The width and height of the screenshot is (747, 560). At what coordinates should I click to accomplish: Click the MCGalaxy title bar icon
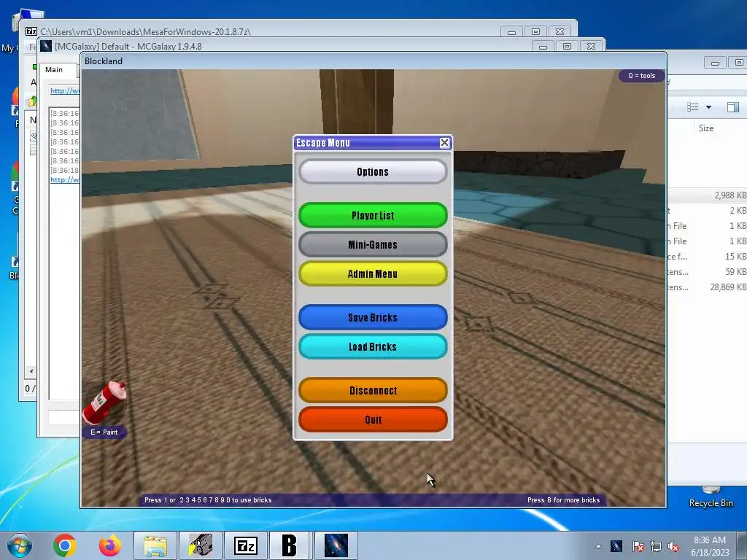[46, 46]
